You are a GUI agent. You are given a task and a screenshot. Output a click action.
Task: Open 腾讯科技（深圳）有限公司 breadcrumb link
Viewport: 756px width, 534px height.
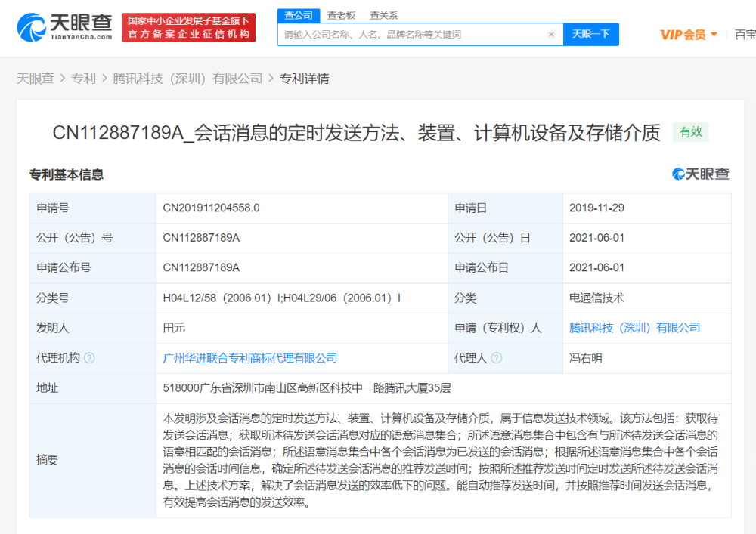pos(187,79)
